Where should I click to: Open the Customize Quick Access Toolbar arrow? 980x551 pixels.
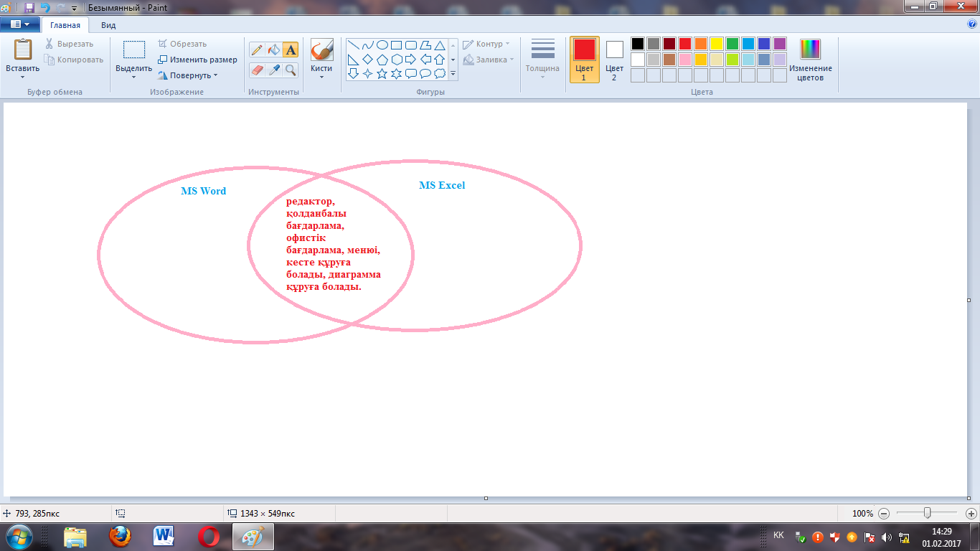click(x=74, y=8)
